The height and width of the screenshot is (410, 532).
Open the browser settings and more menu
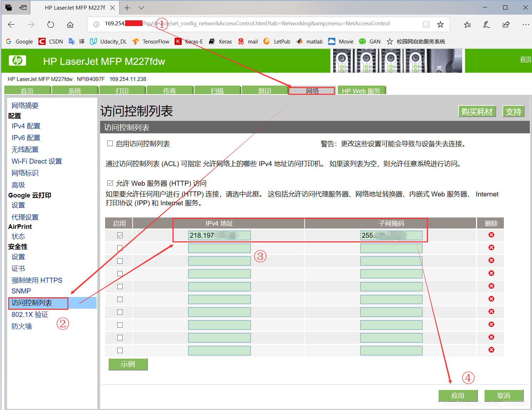(x=526, y=24)
